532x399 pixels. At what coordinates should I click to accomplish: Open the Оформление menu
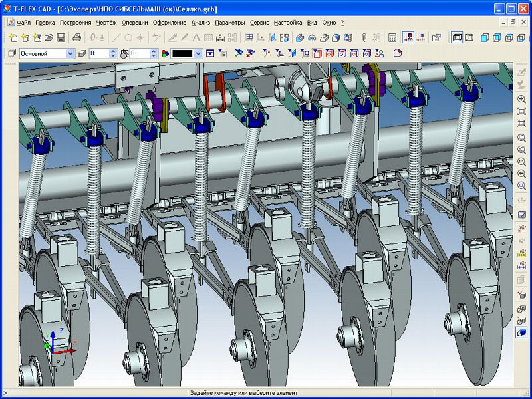pyautogui.click(x=170, y=23)
